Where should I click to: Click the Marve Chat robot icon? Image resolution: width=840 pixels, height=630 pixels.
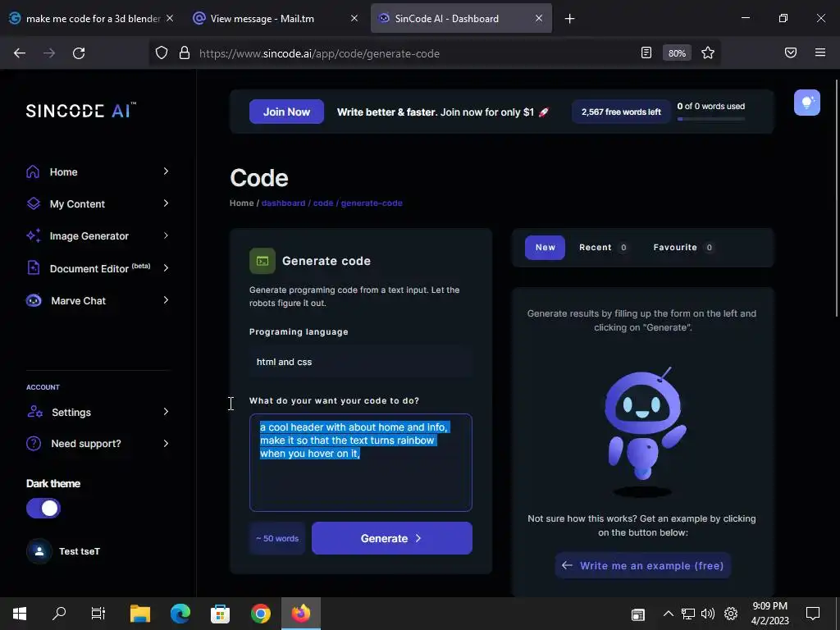pos(34,300)
